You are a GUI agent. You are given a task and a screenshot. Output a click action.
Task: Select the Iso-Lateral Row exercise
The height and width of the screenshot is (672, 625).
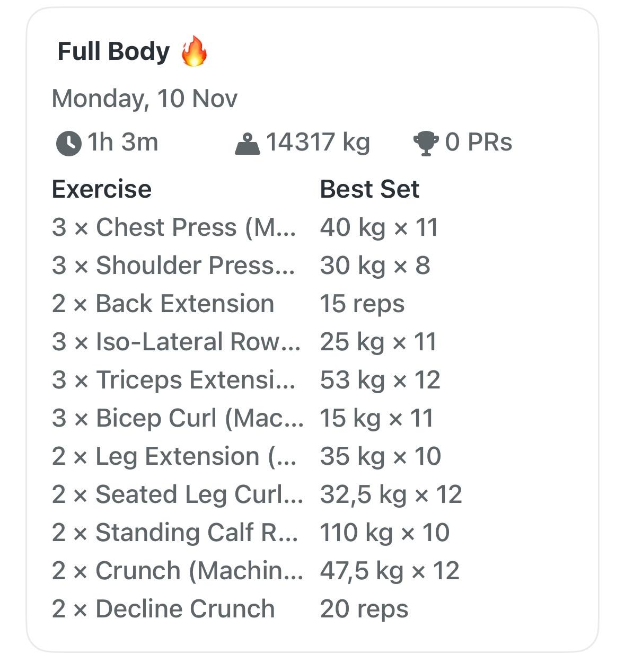(176, 342)
